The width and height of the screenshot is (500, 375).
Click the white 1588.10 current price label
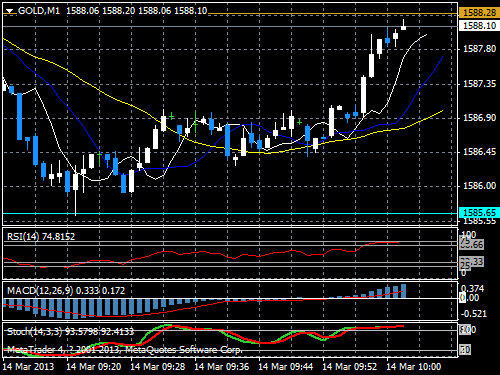tap(479, 25)
